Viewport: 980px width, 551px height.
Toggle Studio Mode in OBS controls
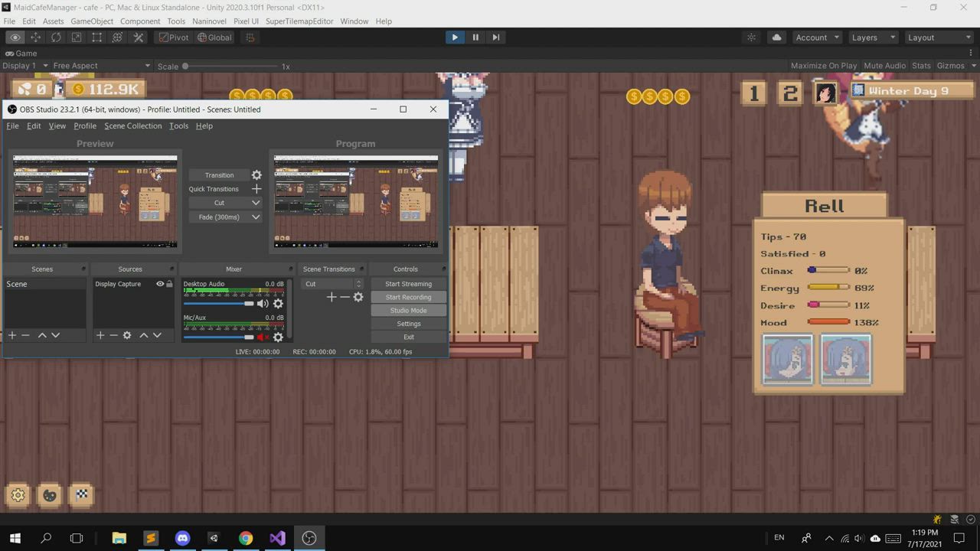click(408, 310)
